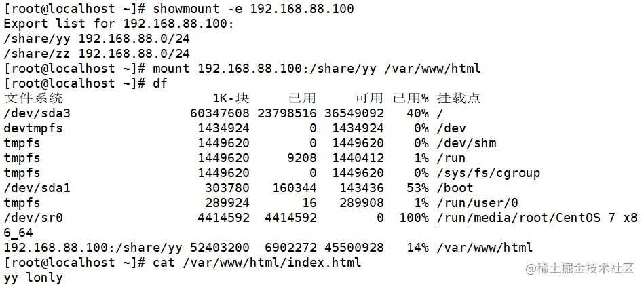
Task: Click the '可用' column header
Action: (x=368, y=98)
